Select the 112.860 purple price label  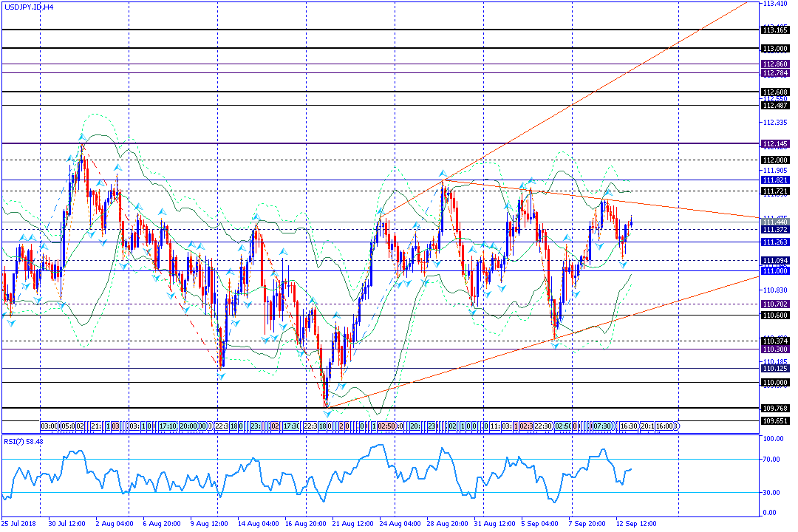pyautogui.click(x=774, y=64)
